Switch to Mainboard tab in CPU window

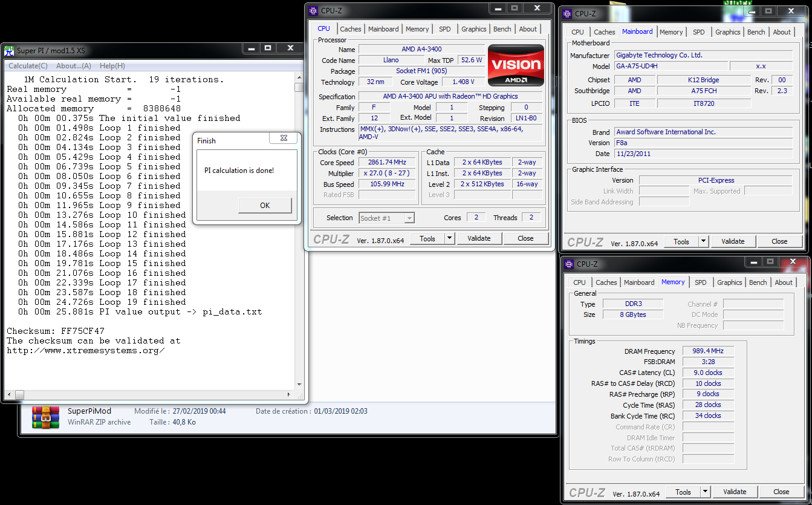tap(383, 29)
